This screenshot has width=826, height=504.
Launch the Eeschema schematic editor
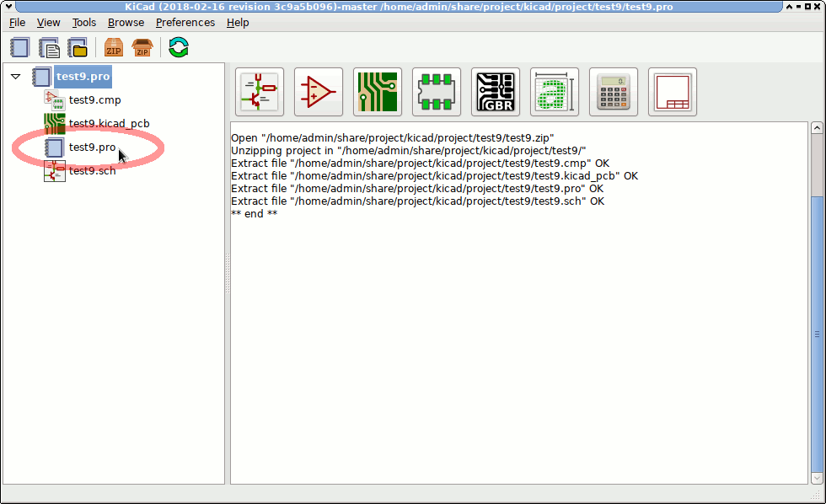tap(259, 92)
